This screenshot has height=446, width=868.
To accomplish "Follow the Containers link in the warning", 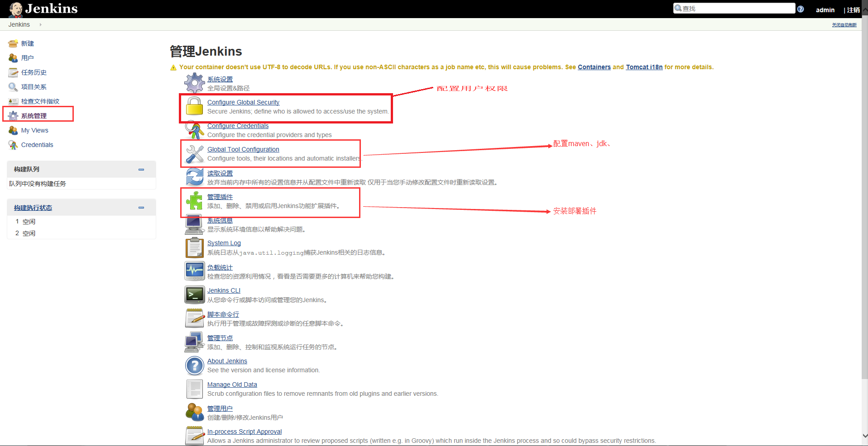I will 594,67.
